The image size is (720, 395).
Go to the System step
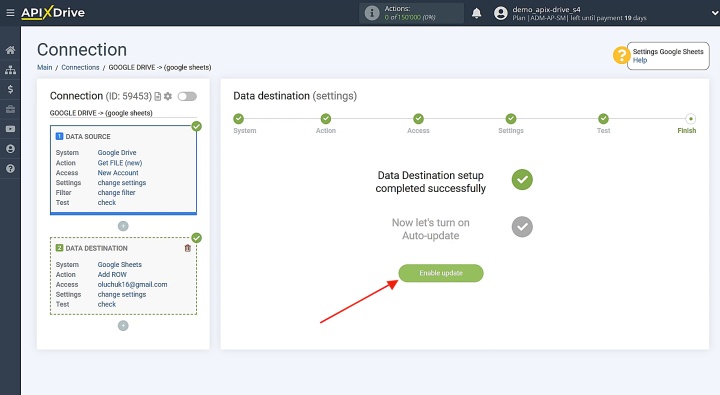pos(238,119)
